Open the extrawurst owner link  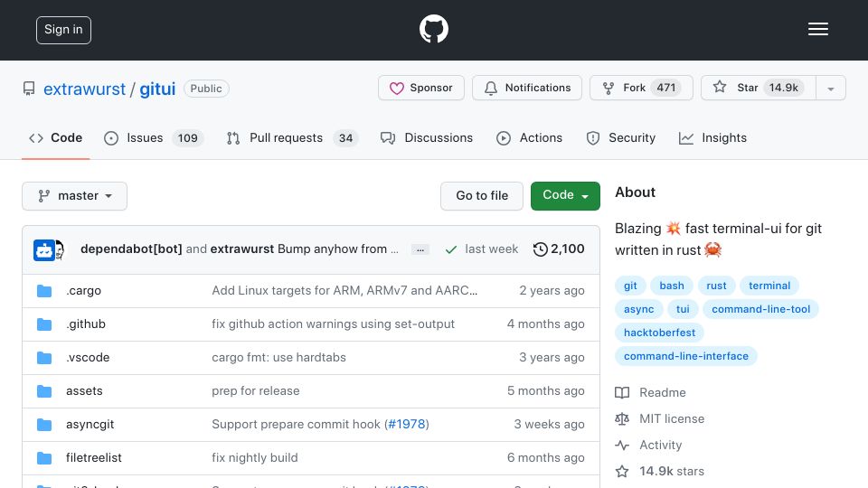click(85, 89)
